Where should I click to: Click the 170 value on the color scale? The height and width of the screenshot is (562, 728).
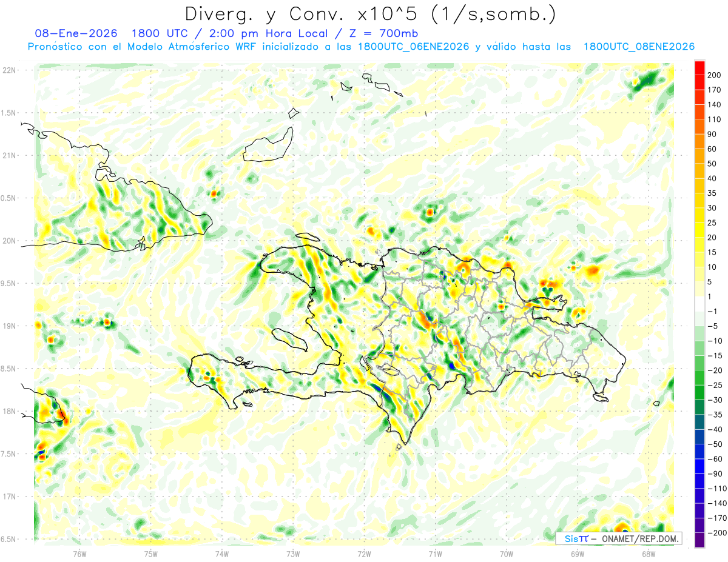pyautogui.click(x=715, y=90)
